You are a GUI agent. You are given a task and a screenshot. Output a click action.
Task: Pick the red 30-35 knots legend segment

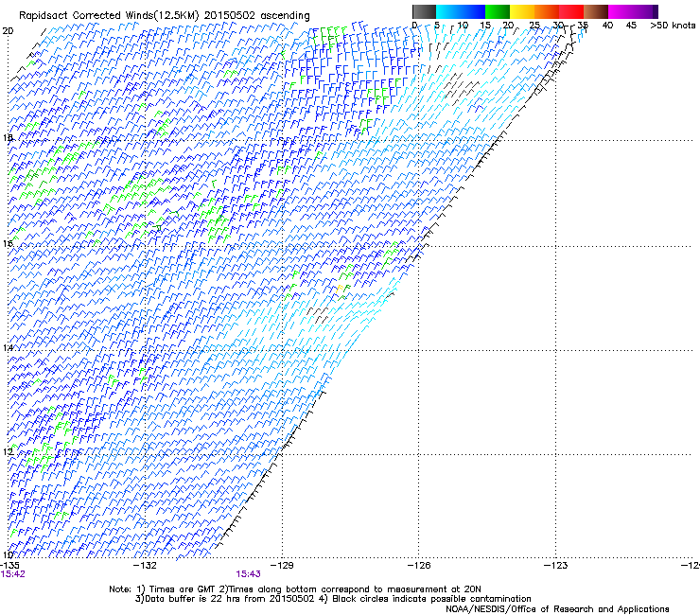tap(571, 11)
